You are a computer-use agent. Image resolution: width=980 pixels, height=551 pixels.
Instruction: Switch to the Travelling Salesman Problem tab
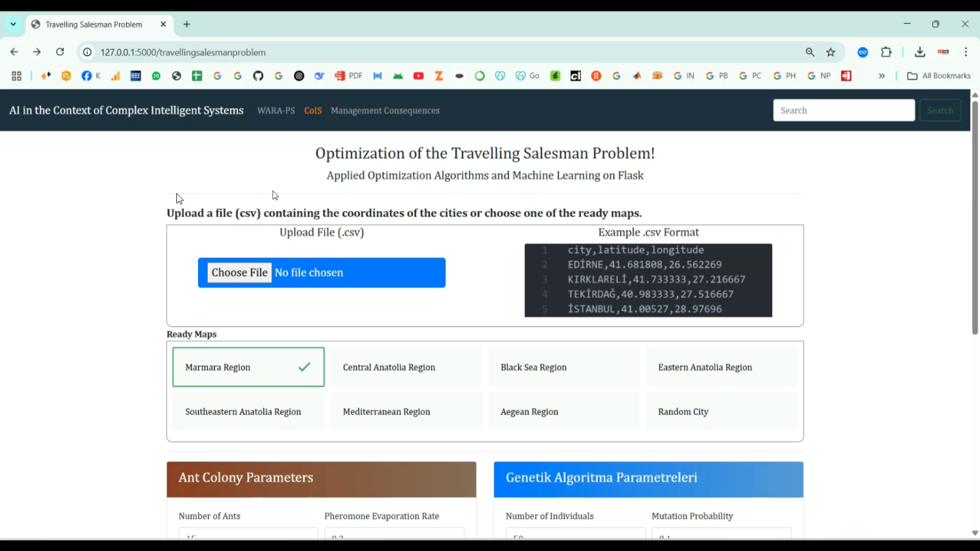[x=93, y=24]
